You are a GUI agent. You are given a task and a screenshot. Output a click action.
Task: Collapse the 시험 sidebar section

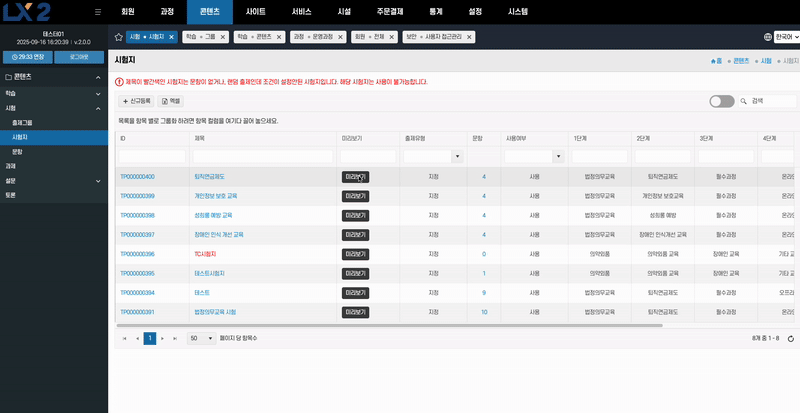98,107
